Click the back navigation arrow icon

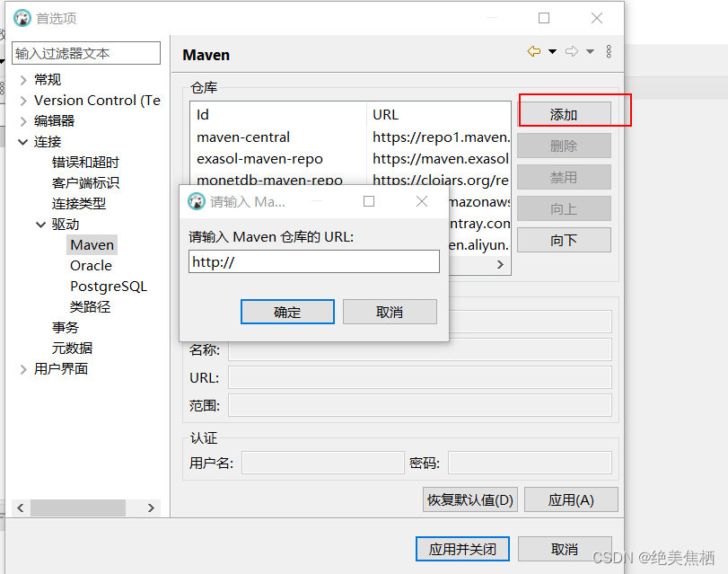(534, 52)
